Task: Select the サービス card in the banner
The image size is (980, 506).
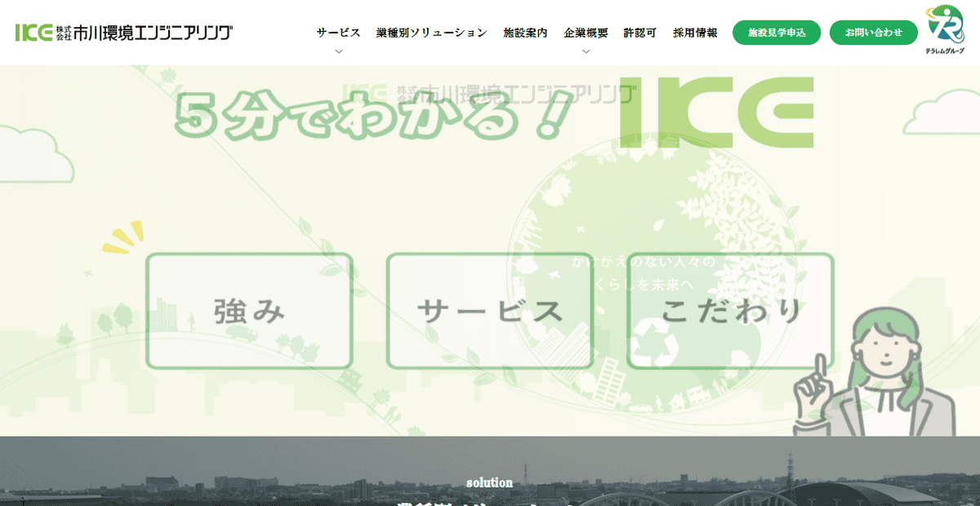Action: pos(489,311)
